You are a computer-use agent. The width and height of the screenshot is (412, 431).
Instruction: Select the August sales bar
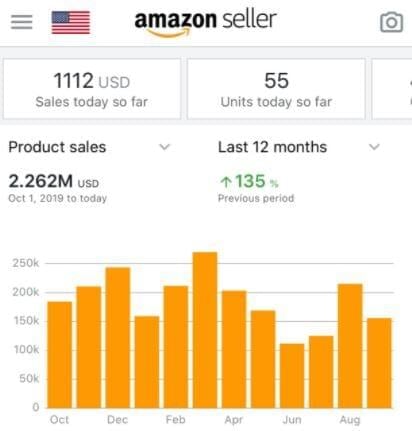pos(350,346)
